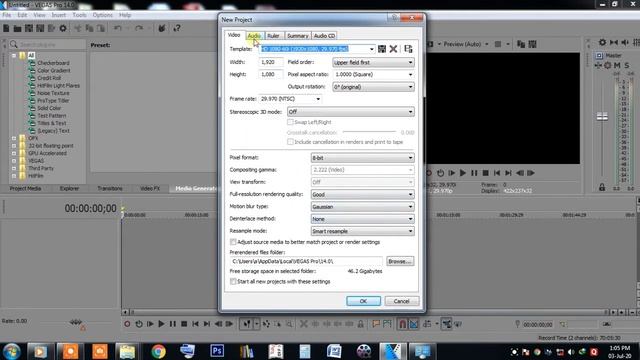Switch to Video FX panel tab

[x=150, y=189]
